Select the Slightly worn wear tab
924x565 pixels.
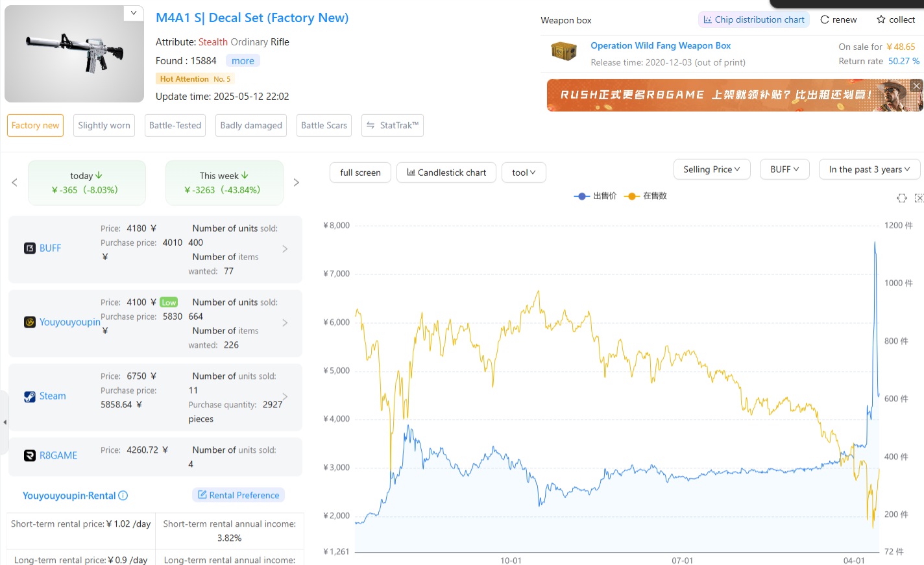coord(104,125)
